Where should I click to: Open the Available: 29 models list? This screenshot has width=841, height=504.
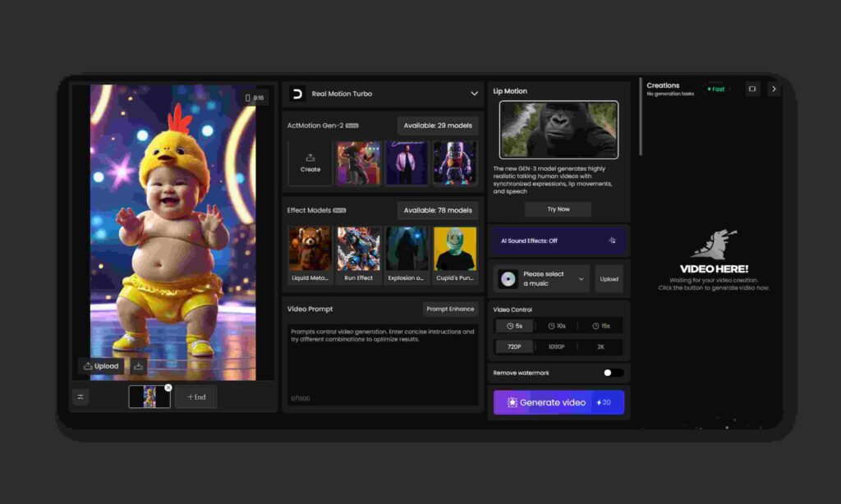click(439, 126)
